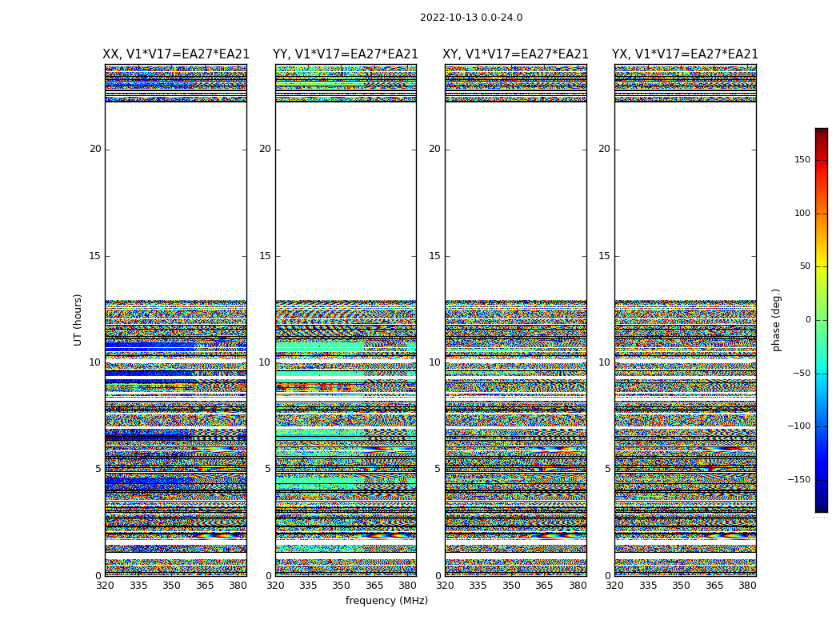Viewport: 840px width, 640px height.
Task: Click the frequency (MHz) axis label
Action: pyautogui.click(x=386, y=600)
